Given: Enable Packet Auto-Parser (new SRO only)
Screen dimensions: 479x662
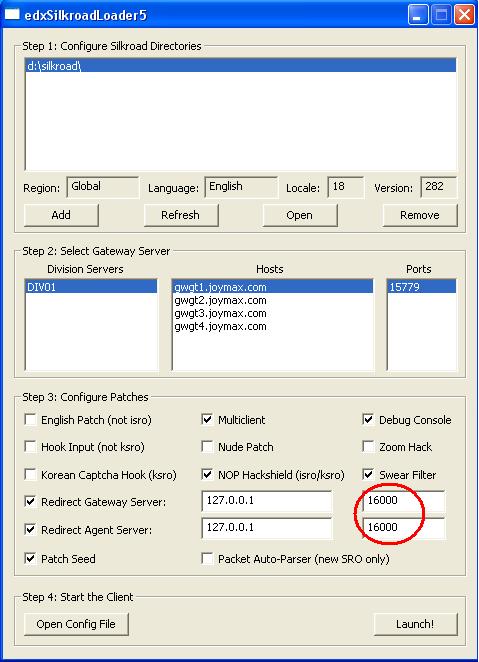Looking at the screenshot, I should point(207,559).
